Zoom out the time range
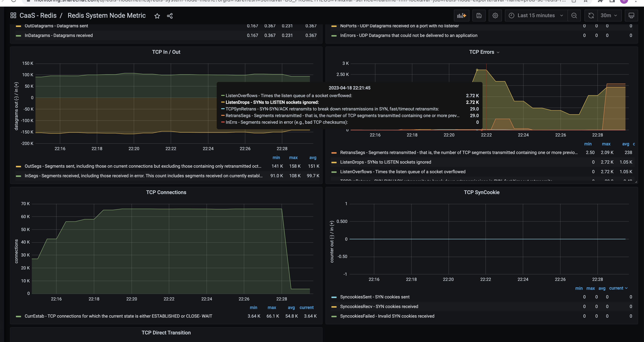The image size is (644, 342). (574, 15)
